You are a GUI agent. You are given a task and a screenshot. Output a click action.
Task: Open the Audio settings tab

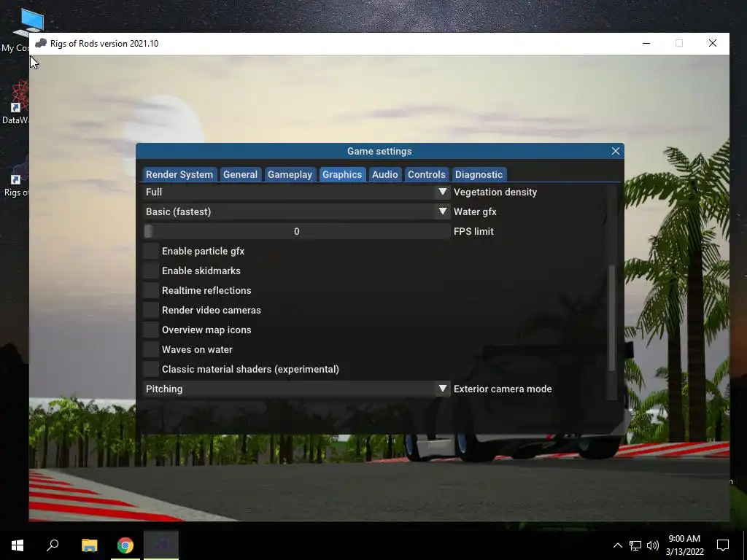click(385, 174)
